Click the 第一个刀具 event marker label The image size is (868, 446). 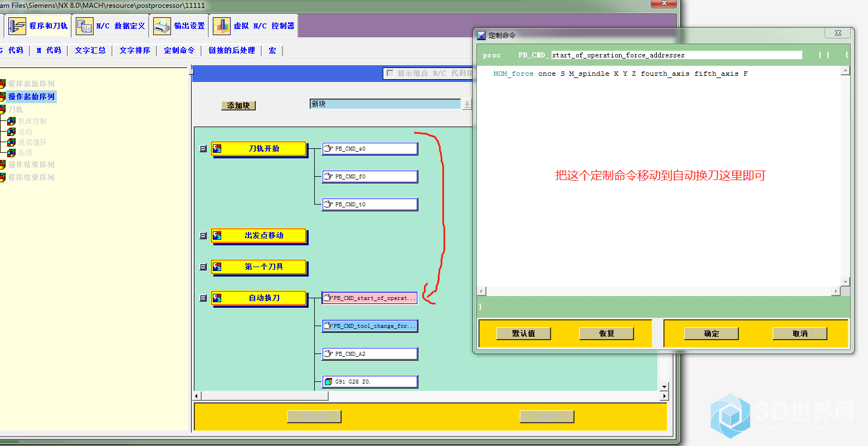pyautogui.click(x=264, y=267)
